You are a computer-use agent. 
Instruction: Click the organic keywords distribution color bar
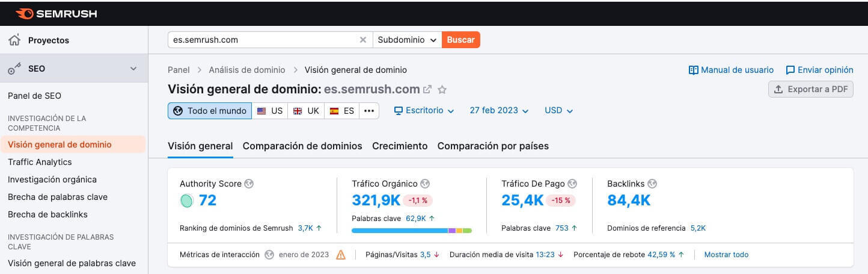411,231
